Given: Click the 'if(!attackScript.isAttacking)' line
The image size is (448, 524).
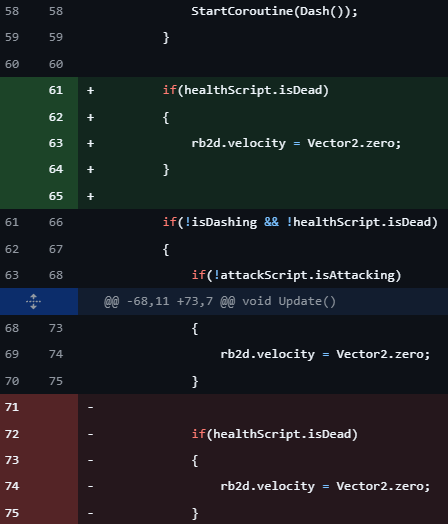Looking at the screenshot, I should pos(296,275).
